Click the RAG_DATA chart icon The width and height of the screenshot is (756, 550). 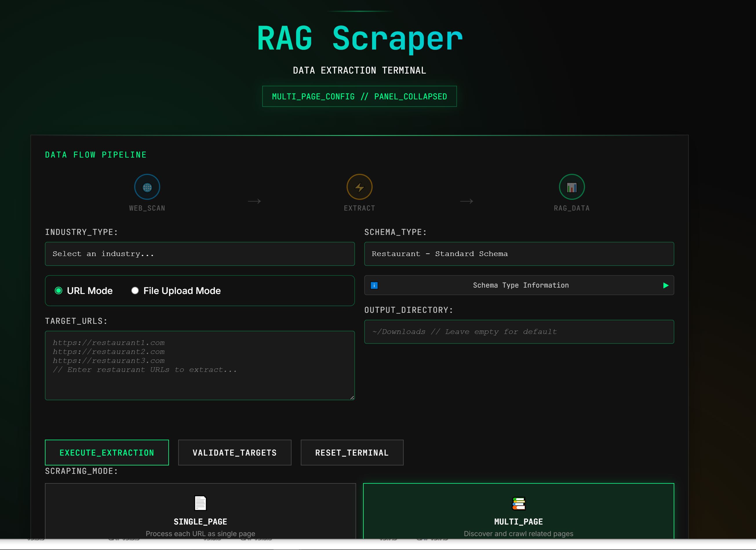pos(571,187)
